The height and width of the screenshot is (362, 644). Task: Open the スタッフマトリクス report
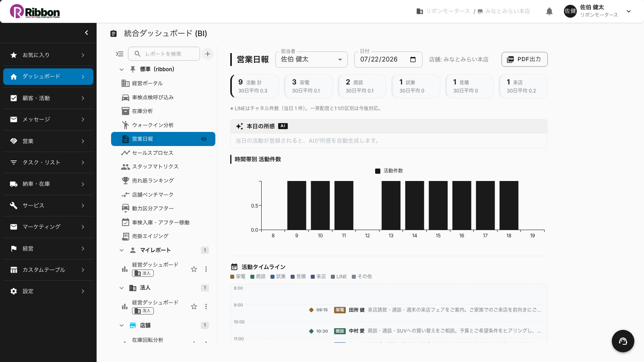163,167
